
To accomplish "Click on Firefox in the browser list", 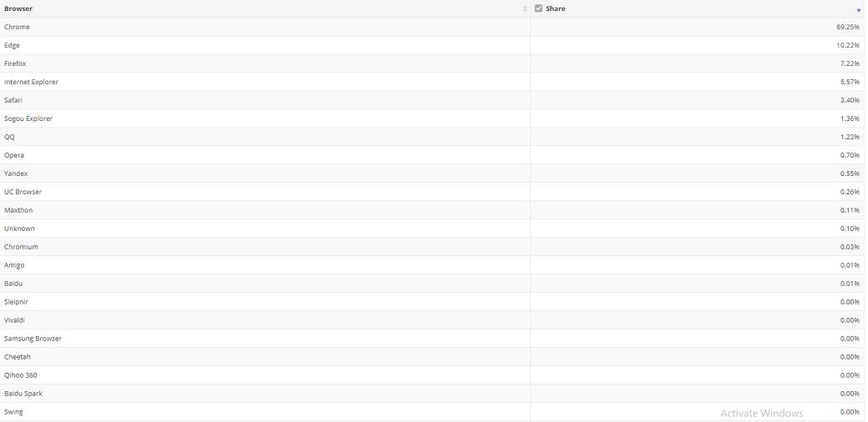I will [x=15, y=63].
